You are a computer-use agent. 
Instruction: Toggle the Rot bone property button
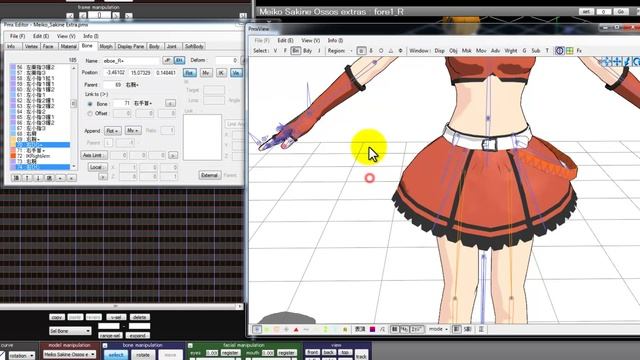[189, 73]
